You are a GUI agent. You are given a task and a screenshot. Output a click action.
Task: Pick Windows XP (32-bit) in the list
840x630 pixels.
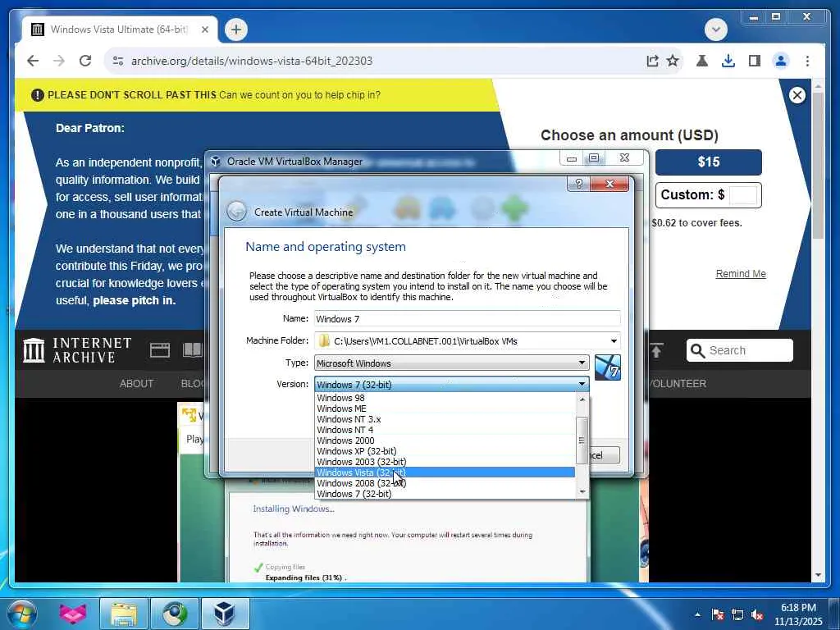445,452
